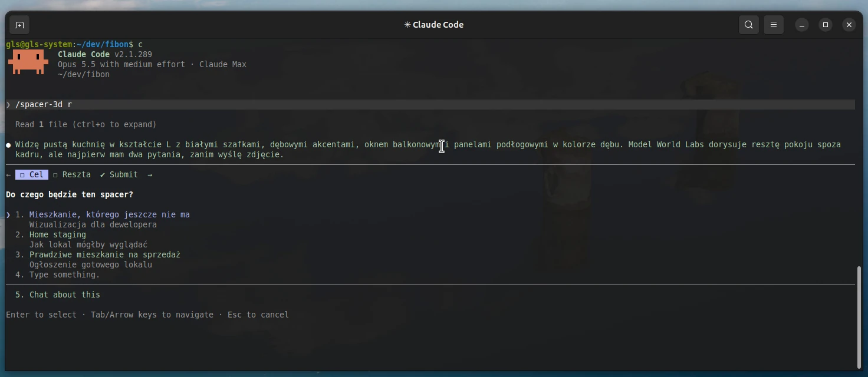Screen dimensions: 868x377
Task: Go to the Submit tab
Action: (119, 175)
